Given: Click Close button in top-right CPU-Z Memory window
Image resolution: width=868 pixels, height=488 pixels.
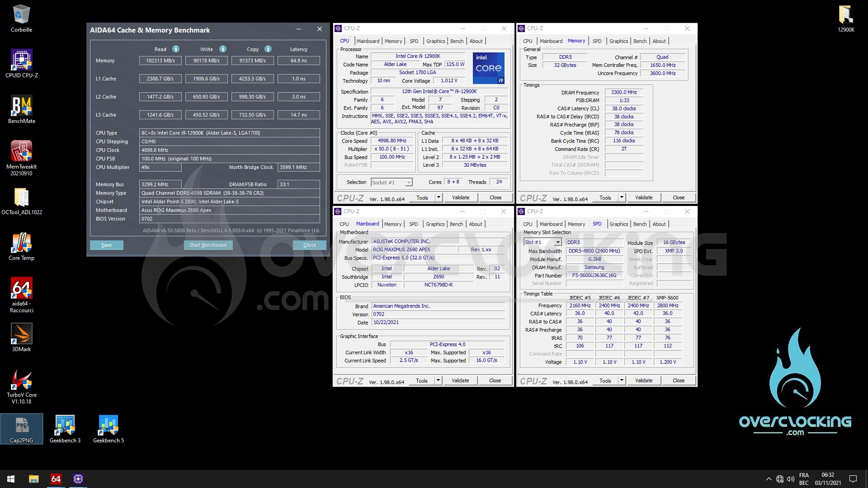Looking at the screenshot, I should tap(679, 197).
